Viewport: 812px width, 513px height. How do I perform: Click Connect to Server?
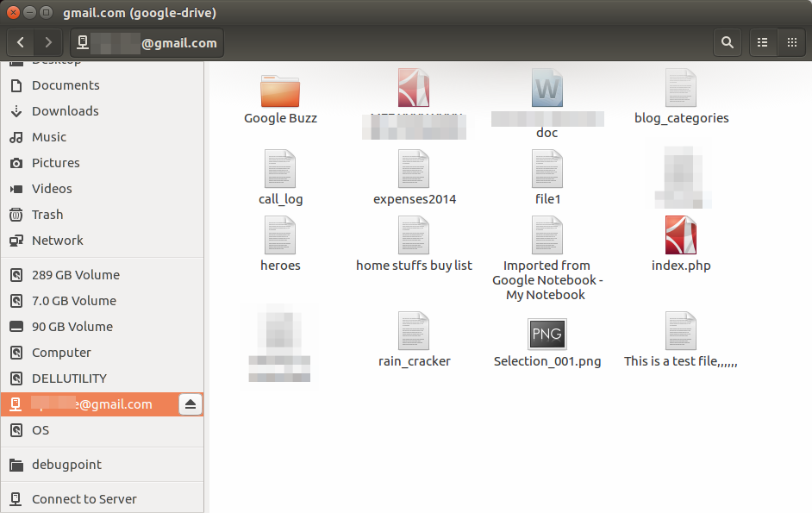click(x=84, y=499)
